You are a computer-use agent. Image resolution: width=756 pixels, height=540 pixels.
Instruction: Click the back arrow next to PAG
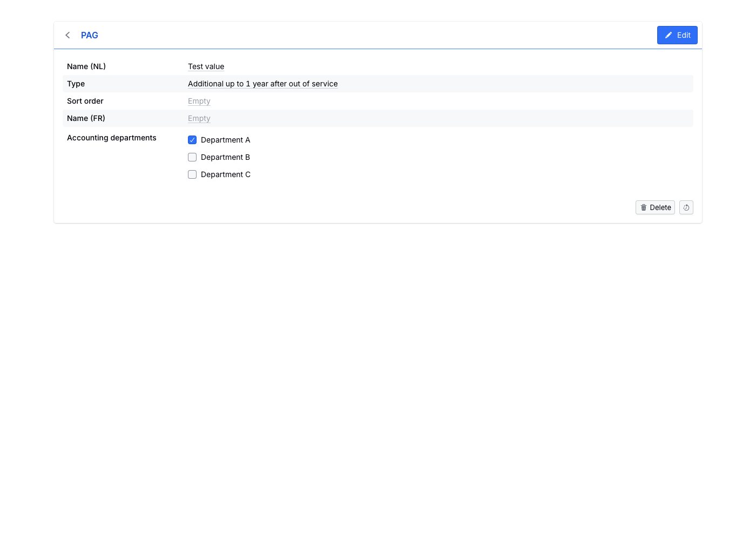[x=67, y=35]
